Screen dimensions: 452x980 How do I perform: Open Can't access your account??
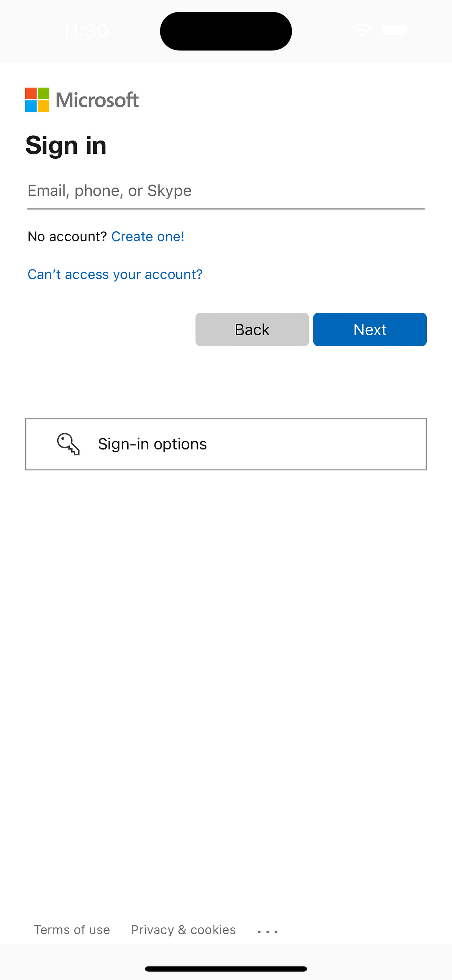click(x=115, y=274)
